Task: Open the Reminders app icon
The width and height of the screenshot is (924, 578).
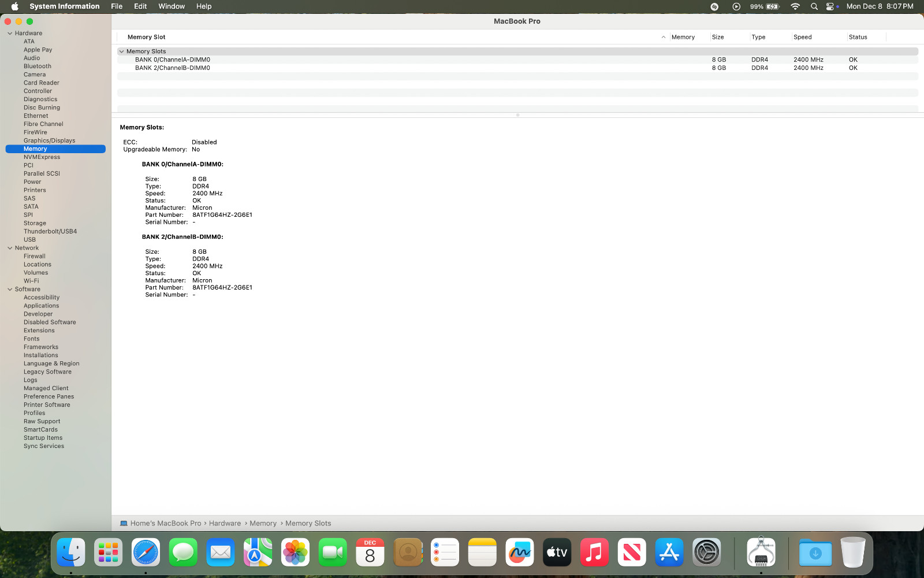Action: click(x=445, y=552)
